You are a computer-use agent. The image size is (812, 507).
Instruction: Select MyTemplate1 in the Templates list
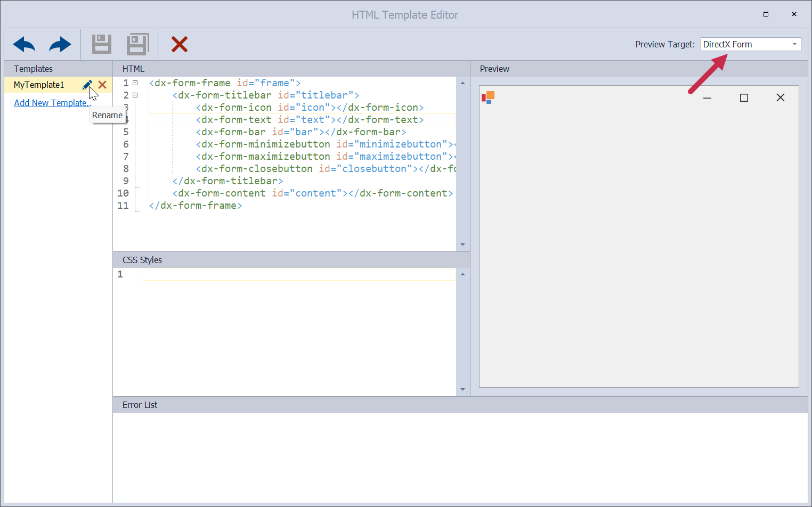point(39,85)
